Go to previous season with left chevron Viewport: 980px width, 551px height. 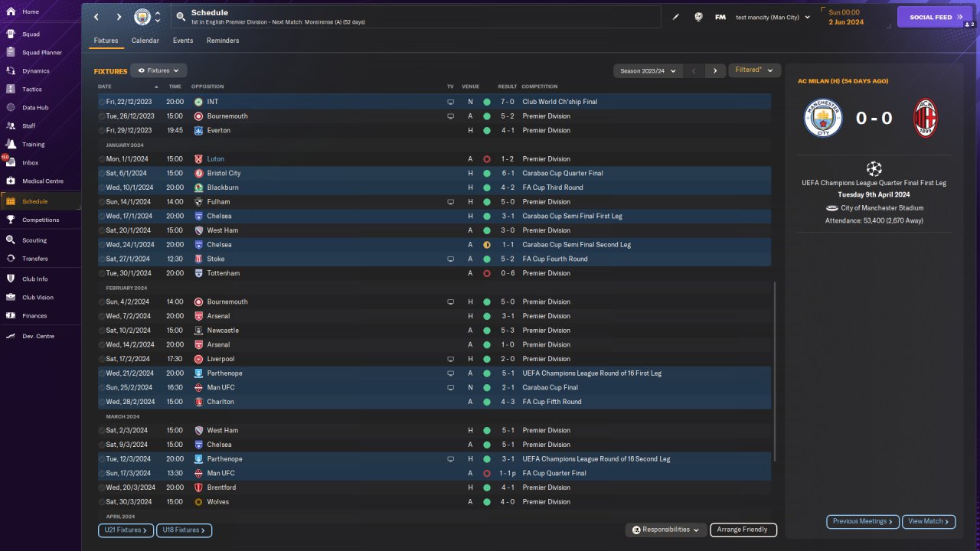click(694, 70)
